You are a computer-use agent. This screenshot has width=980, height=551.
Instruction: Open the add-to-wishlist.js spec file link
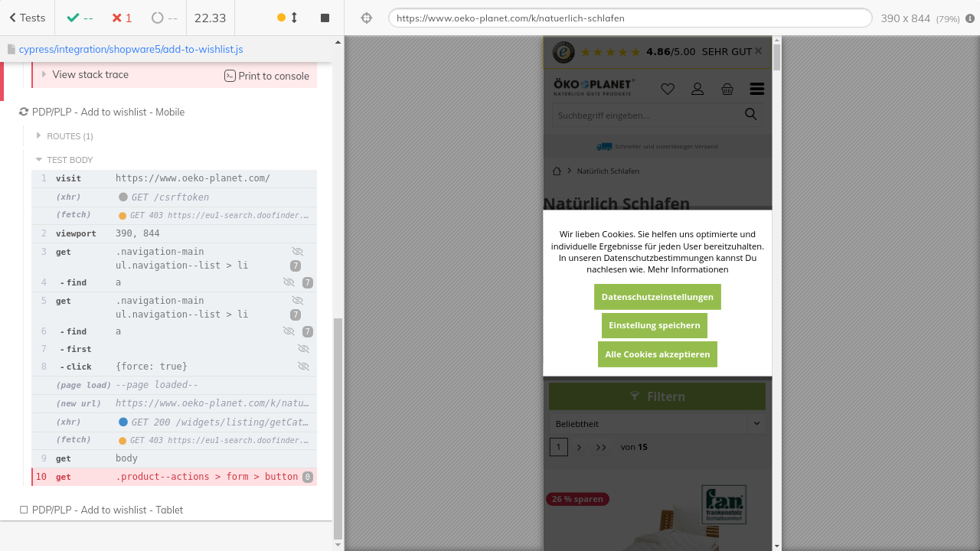click(x=130, y=49)
